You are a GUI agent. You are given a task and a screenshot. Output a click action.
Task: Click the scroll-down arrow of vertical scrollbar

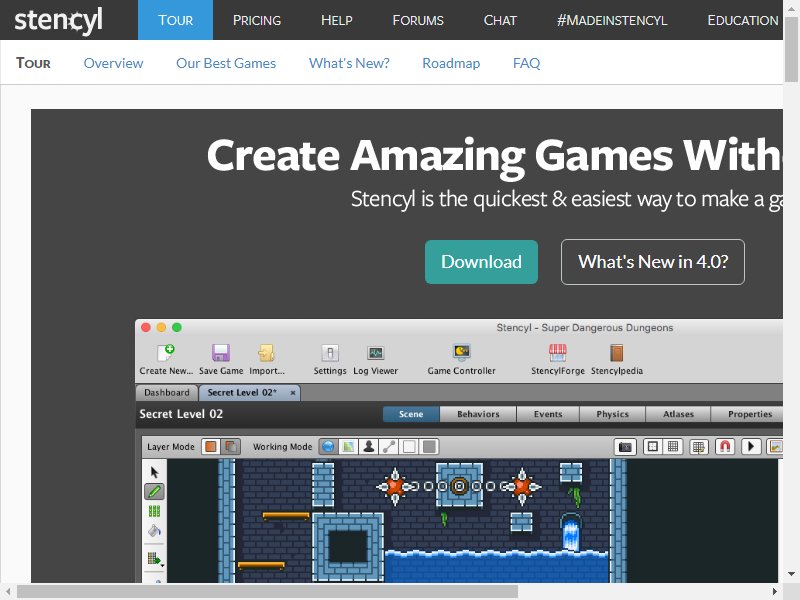(x=791, y=574)
